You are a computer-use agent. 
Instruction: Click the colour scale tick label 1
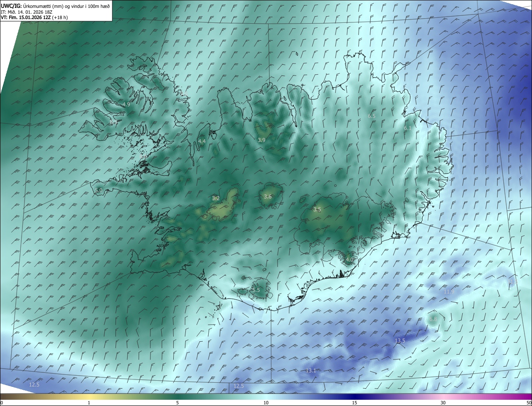[x=89, y=403]
